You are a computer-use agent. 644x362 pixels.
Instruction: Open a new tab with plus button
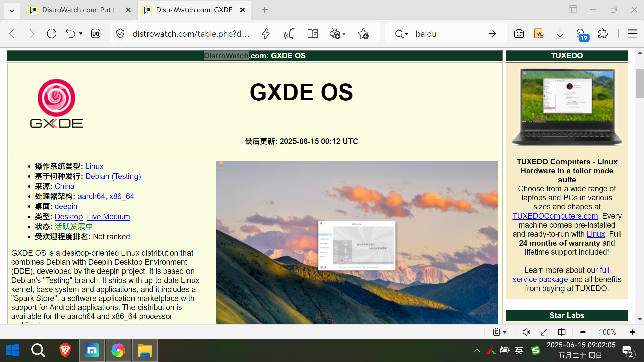tap(265, 10)
